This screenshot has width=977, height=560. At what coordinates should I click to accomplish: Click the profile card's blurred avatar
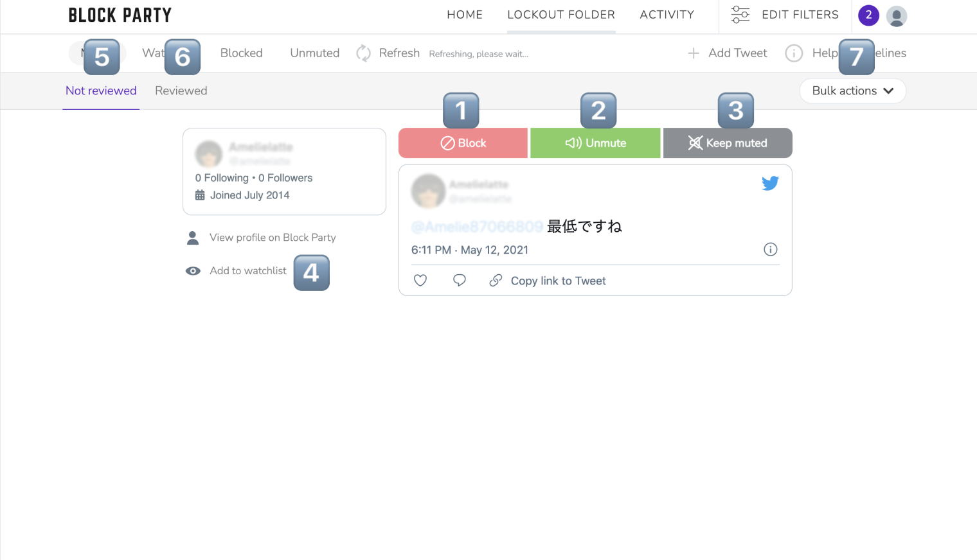[x=209, y=154]
